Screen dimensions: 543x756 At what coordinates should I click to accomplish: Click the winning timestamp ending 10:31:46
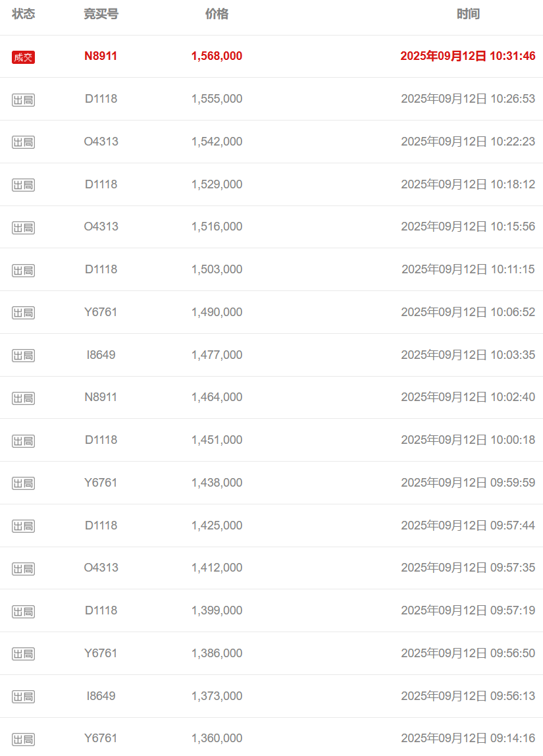point(468,56)
